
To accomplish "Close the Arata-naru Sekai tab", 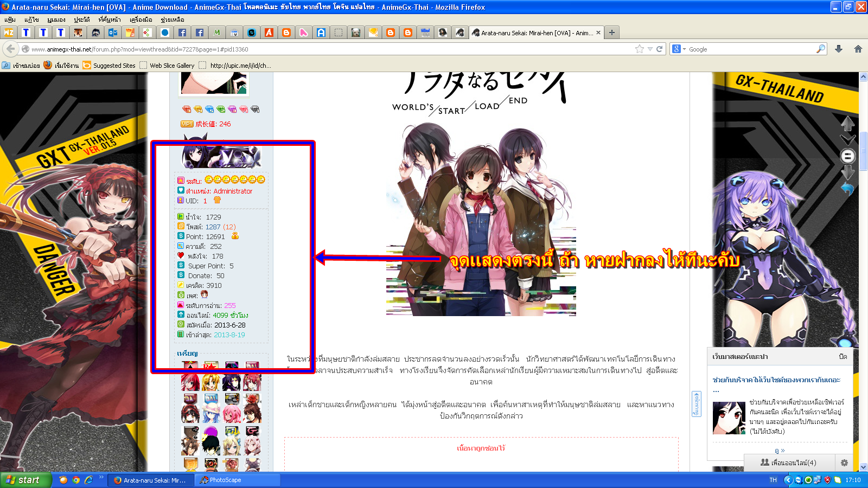I will 598,33.
